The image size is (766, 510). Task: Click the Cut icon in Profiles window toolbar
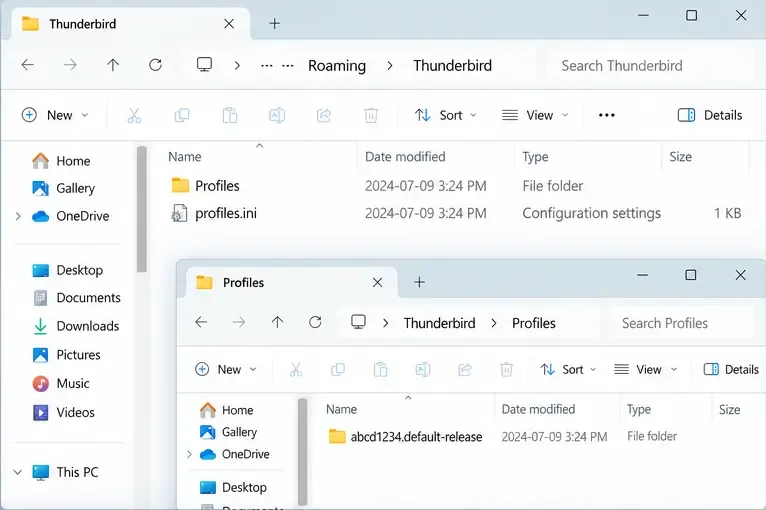coord(296,369)
